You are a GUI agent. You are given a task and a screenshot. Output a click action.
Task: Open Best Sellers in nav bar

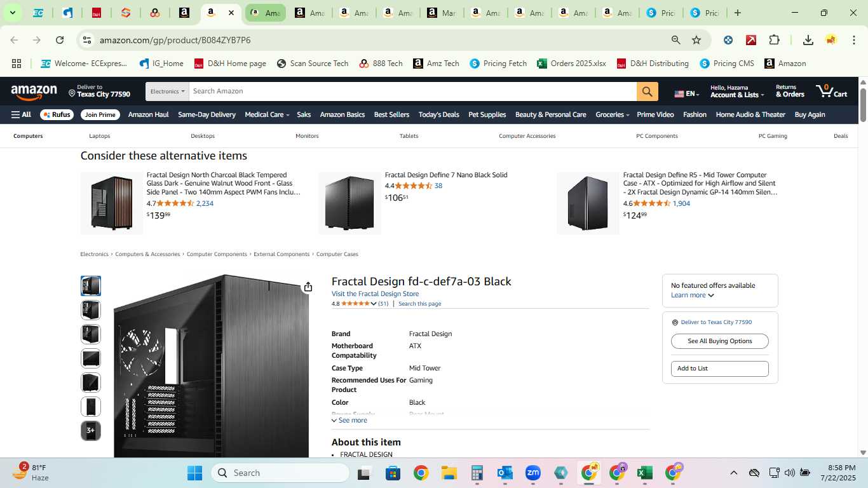coord(391,115)
